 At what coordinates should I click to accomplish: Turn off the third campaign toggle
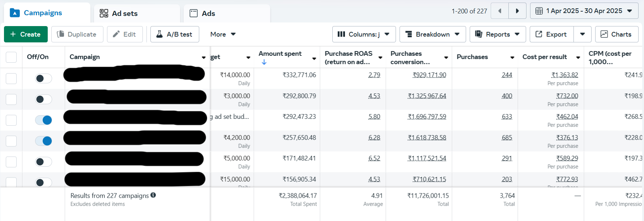pyautogui.click(x=43, y=120)
